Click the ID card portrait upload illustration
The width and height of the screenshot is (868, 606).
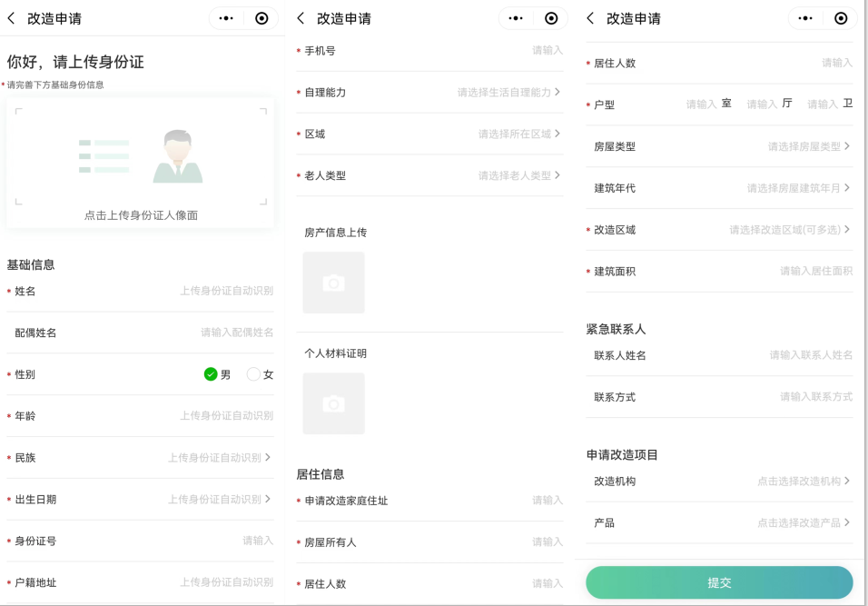(141, 157)
